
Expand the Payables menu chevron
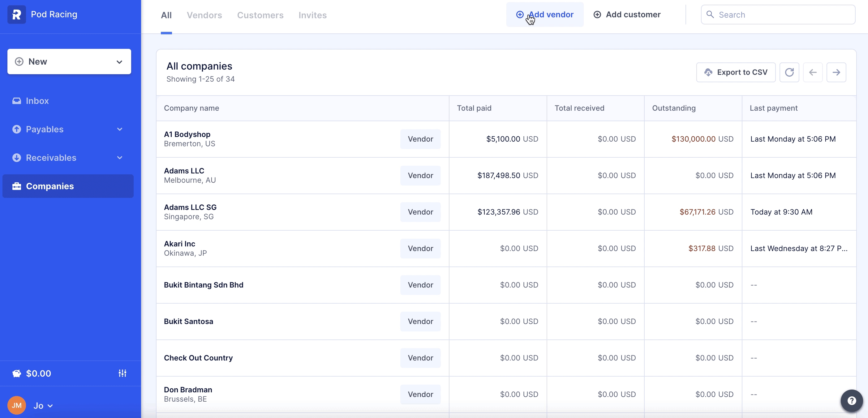pos(120,129)
